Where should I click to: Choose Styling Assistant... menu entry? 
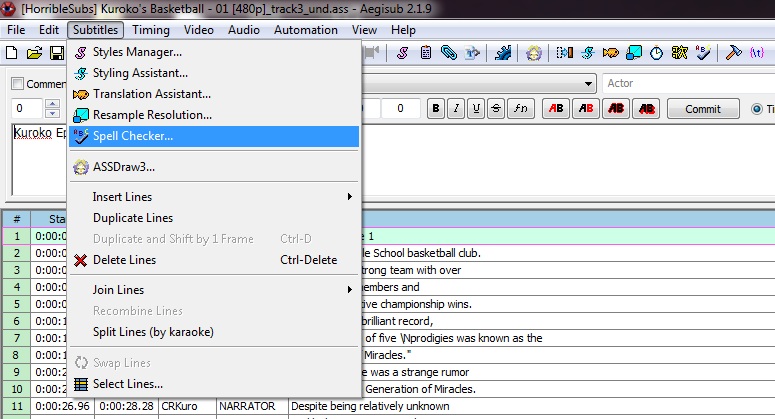214,73
